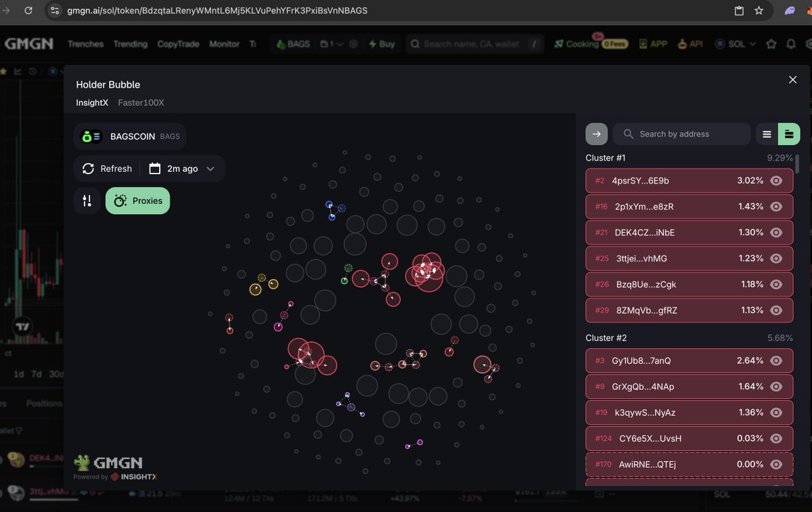Click the GMGN logo in header
812x512 pixels.
[x=29, y=44]
